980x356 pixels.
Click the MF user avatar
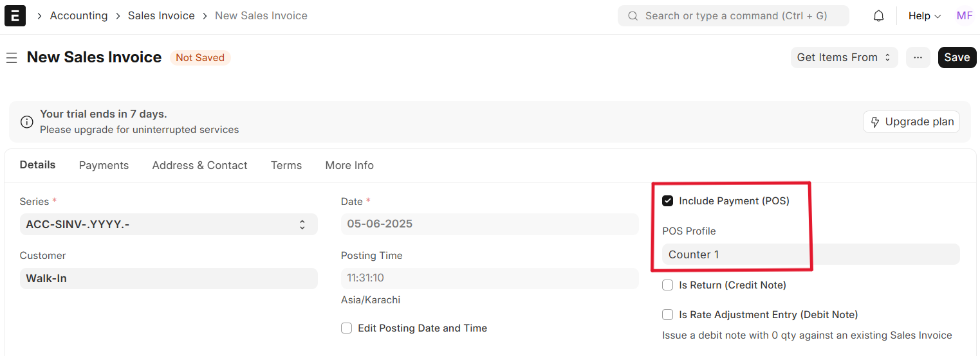964,16
